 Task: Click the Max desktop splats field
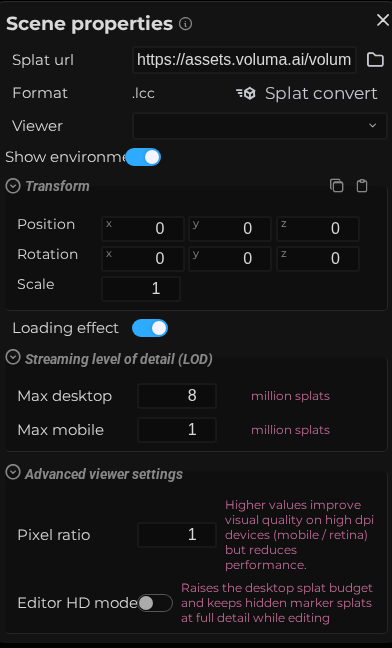click(x=177, y=396)
